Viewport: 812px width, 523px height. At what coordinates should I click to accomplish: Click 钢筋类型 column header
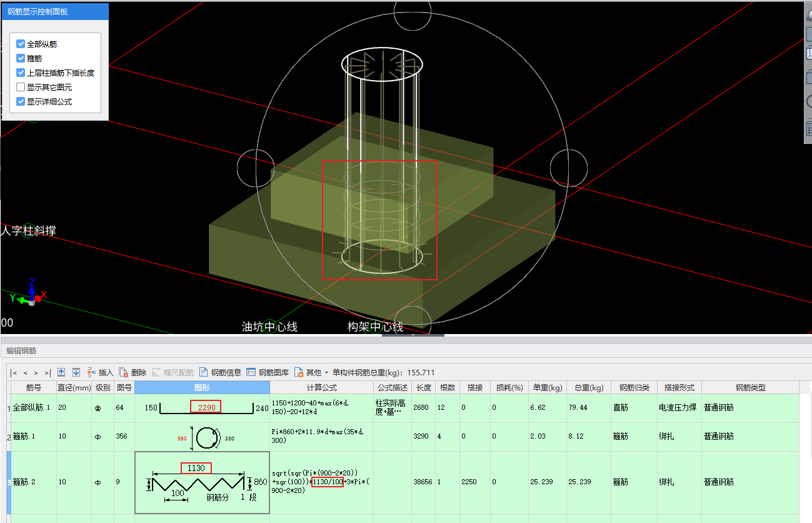(750, 388)
